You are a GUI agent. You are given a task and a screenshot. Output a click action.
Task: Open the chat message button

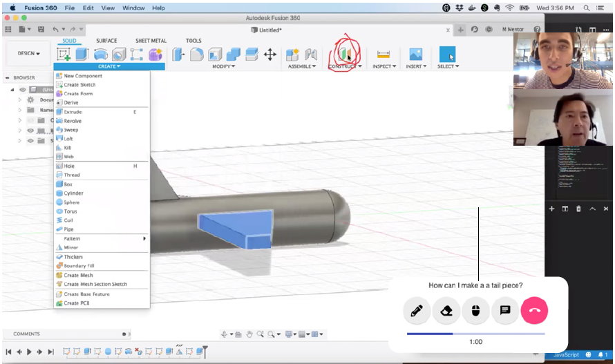[x=505, y=311]
